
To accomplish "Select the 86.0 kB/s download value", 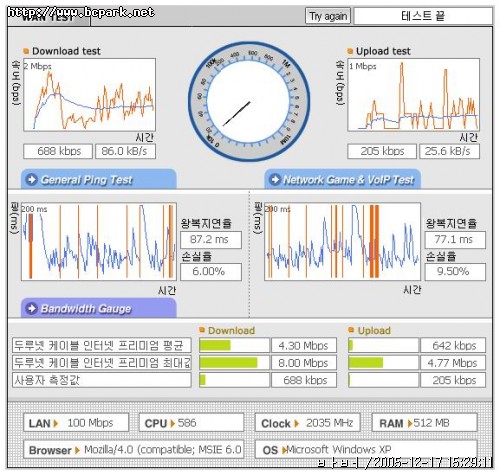I will tap(125, 151).
